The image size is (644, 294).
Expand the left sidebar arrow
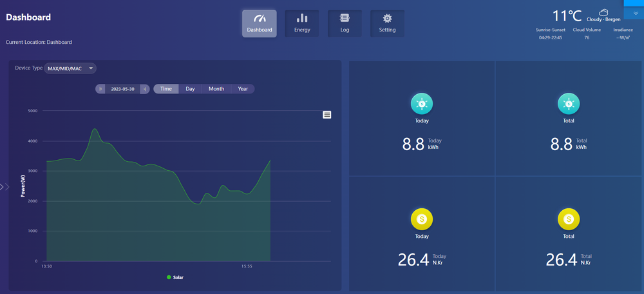click(5, 187)
